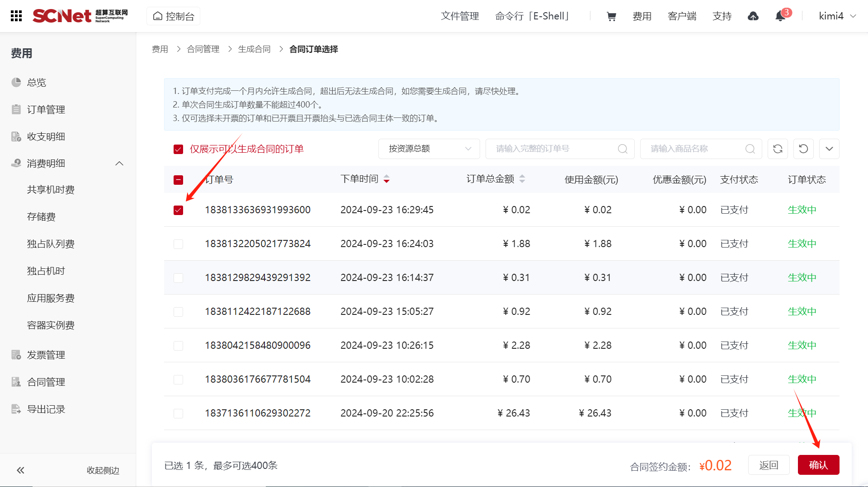
Task: Click the 返回 button
Action: point(769,465)
